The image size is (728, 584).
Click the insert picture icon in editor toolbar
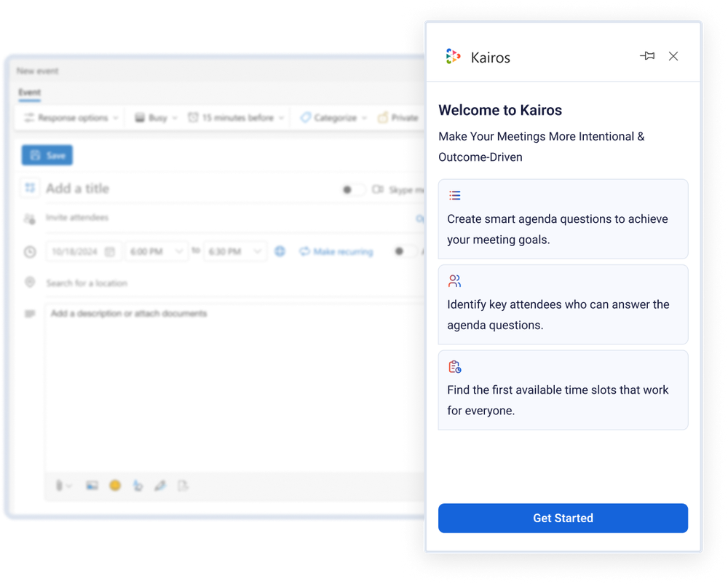(x=92, y=486)
